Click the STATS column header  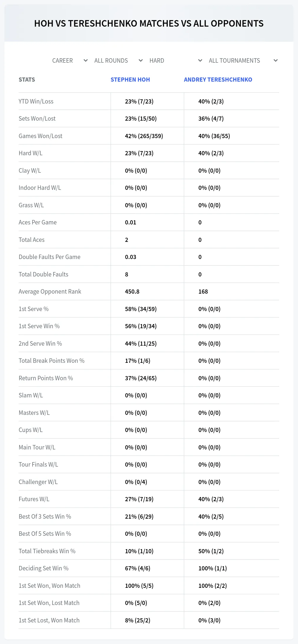click(x=27, y=80)
